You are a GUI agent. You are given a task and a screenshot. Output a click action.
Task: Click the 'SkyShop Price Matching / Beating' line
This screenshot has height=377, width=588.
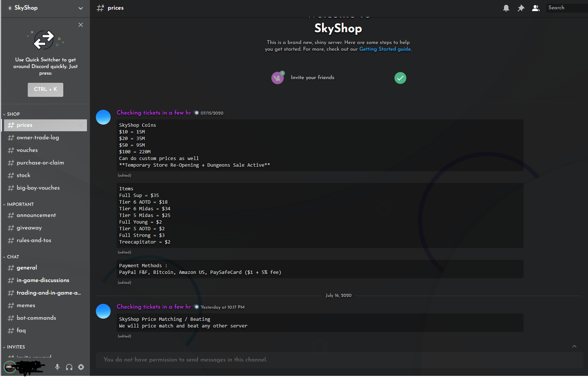pyautogui.click(x=165, y=319)
